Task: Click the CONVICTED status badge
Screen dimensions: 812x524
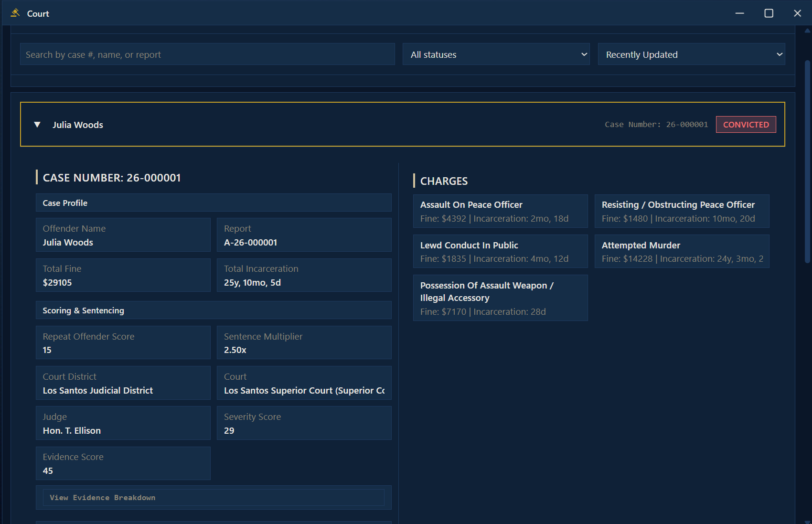Action: [x=746, y=125]
